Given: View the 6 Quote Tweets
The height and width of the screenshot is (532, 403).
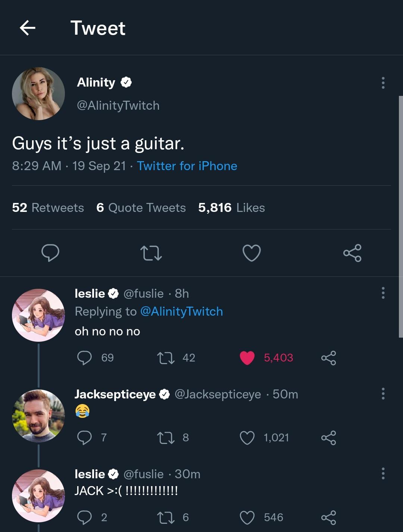Looking at the screenshot, I should coord(141,207).
